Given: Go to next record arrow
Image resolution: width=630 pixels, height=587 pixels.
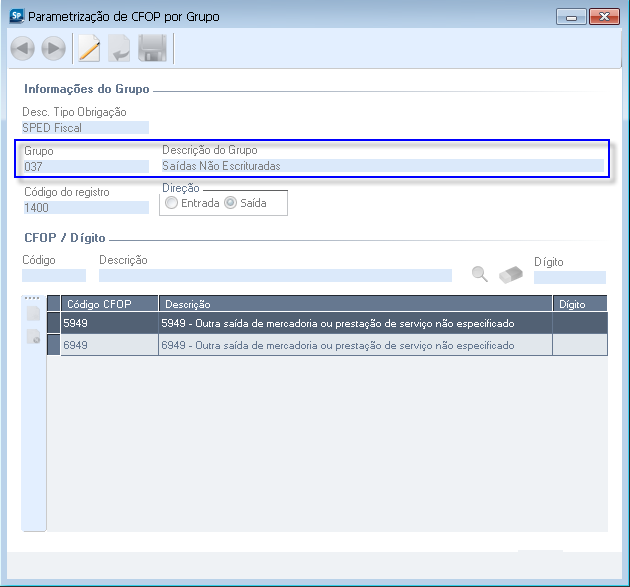Looking at the screenshot, I should click(53, 49).
